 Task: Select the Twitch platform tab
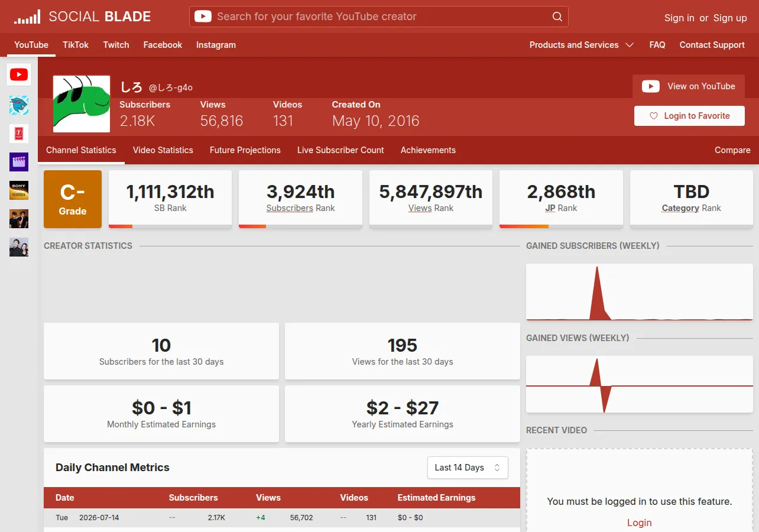pyautogui.click(x=116, y=45)
